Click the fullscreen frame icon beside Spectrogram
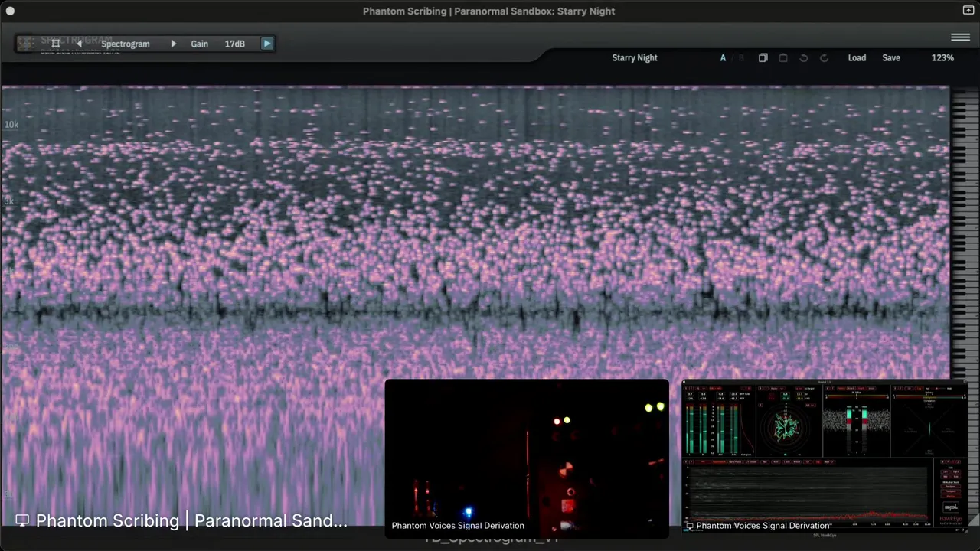Viewport: 980px width, 551px height. 55,44
